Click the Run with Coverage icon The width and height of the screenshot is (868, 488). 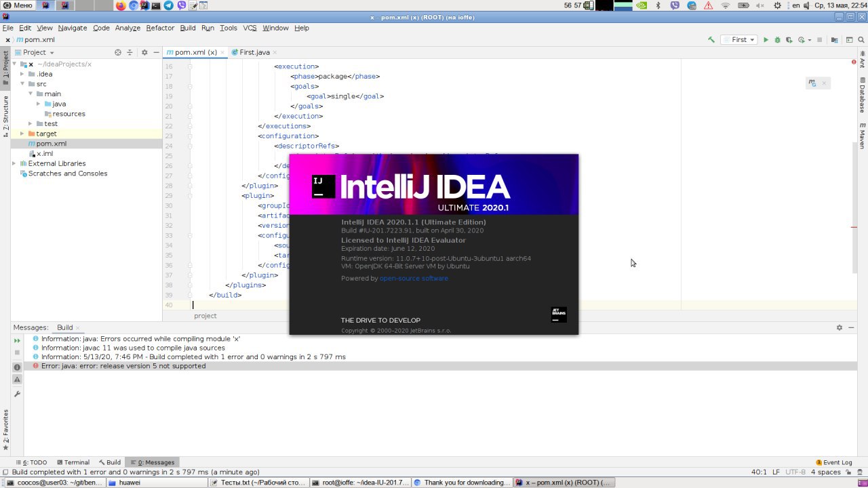(x=789, y=40)
